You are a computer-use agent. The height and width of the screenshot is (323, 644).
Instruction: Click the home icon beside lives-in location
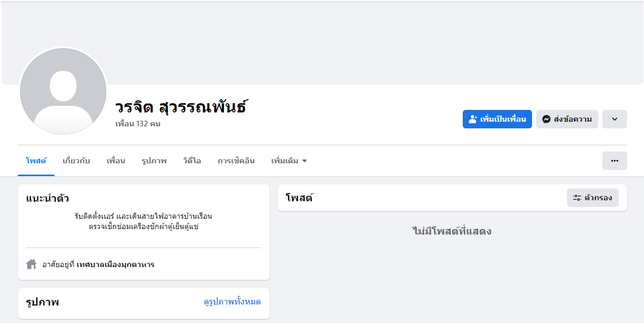(x=31, y=264)
